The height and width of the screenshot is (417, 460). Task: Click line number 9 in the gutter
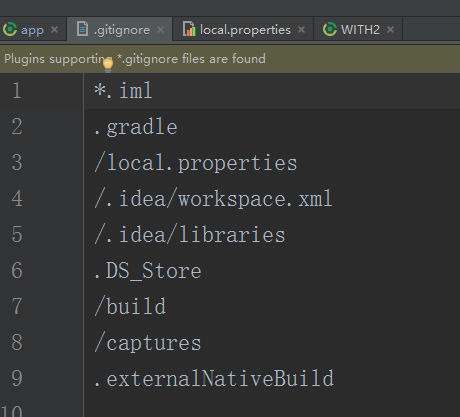17,379
